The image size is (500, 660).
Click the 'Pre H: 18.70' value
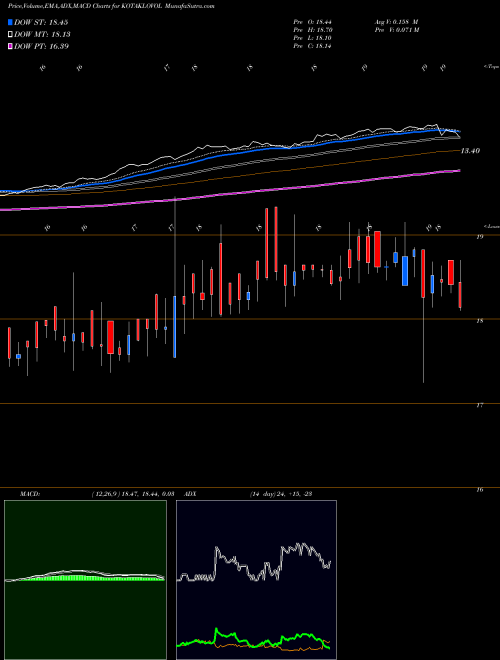(x=312, y=30)
